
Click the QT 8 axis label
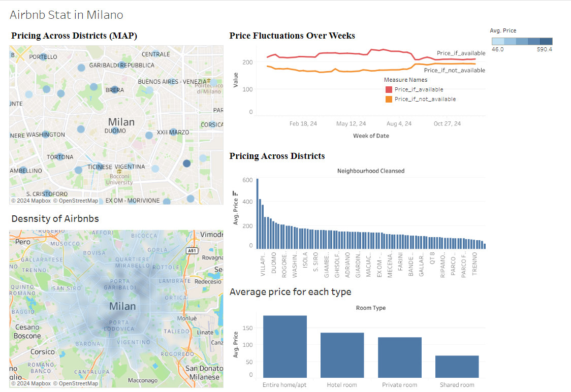432,258
